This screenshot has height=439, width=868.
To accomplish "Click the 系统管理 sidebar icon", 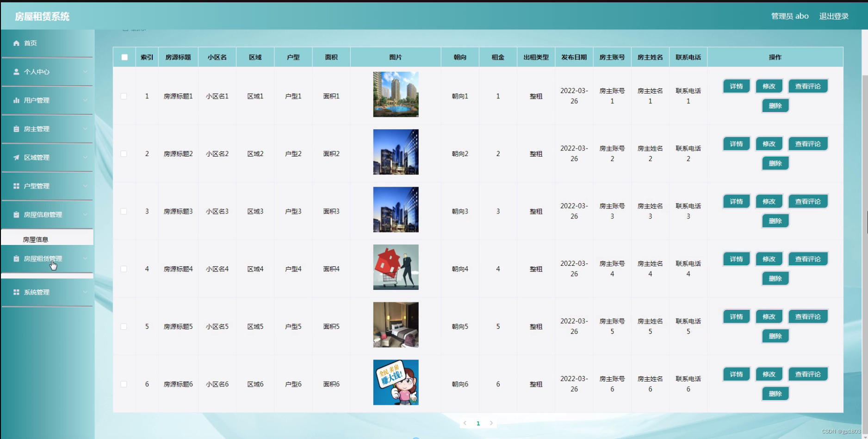I will coord(16,292).
